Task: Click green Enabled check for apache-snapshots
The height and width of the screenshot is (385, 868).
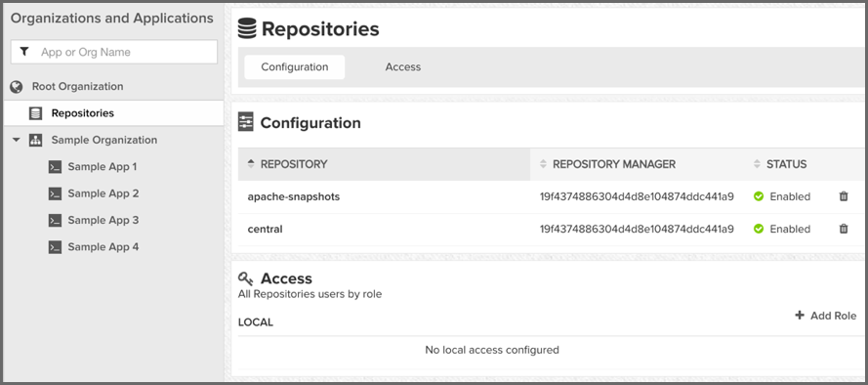Action: coord(759,196)
